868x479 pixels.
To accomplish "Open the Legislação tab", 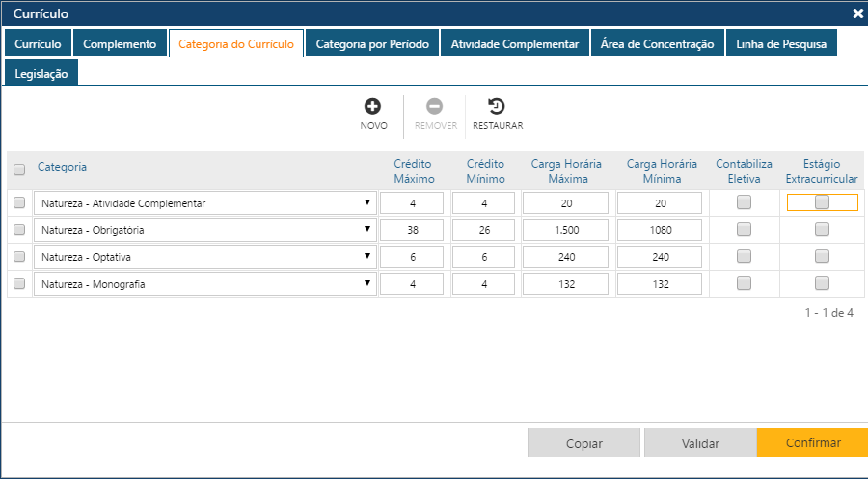I will (x=41, y=74).
